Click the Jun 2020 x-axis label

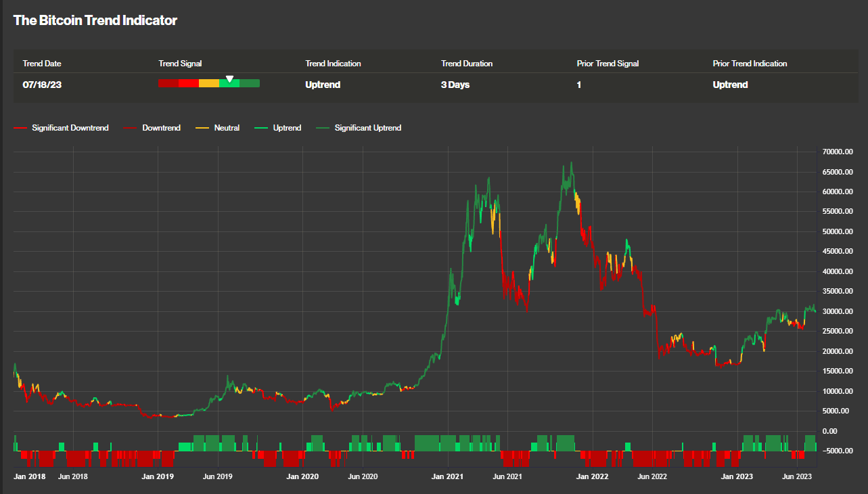pyautogui.click(x=363, y=476)
